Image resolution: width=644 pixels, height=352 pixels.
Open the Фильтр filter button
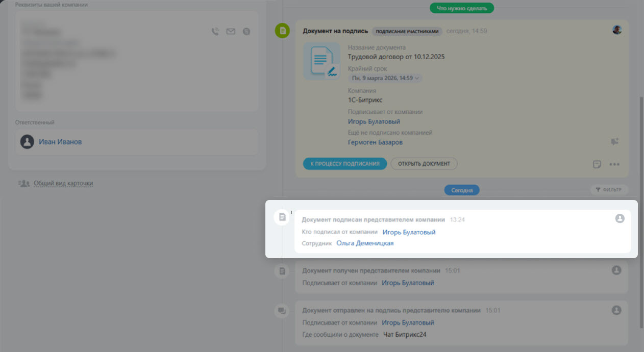pos(609,190)
